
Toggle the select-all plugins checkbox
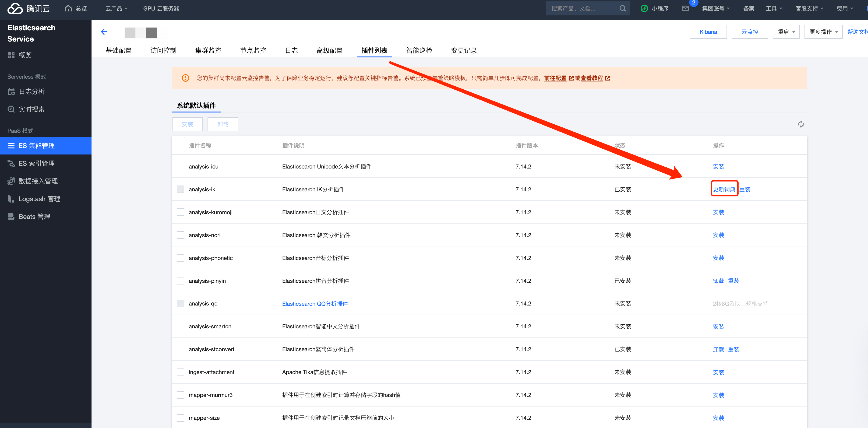pos(180,145)
